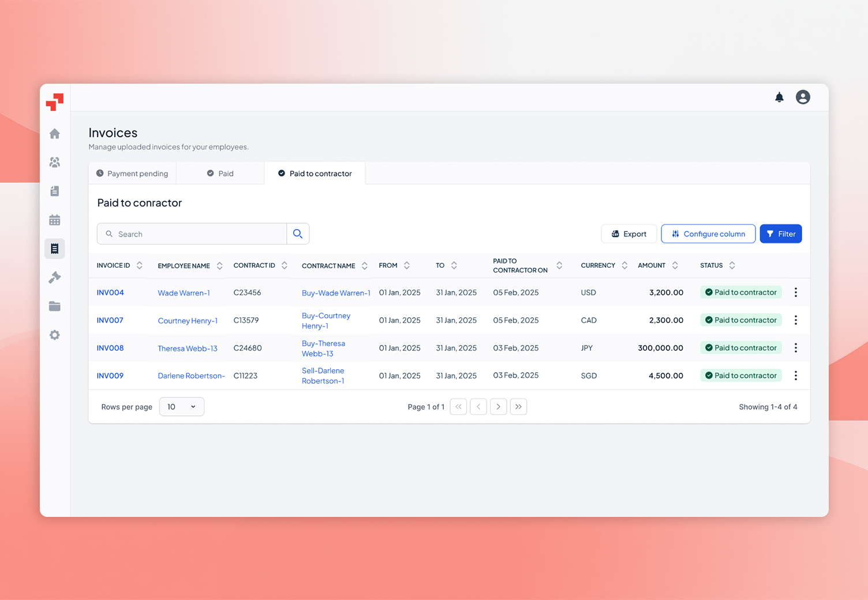Open the calendar sidebar icon

point(55,220)
